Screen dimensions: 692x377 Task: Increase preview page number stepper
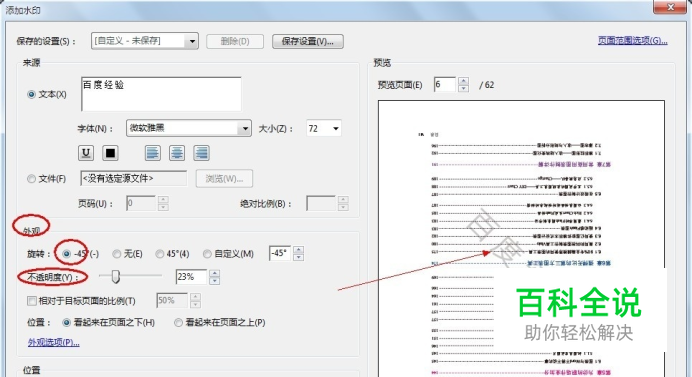463,81
